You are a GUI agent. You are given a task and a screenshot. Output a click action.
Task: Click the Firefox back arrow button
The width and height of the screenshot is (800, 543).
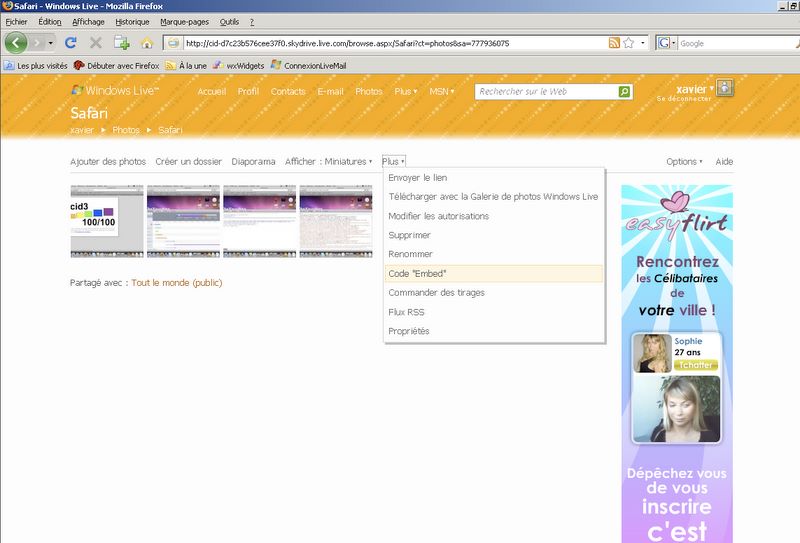(x=15, y=43)
